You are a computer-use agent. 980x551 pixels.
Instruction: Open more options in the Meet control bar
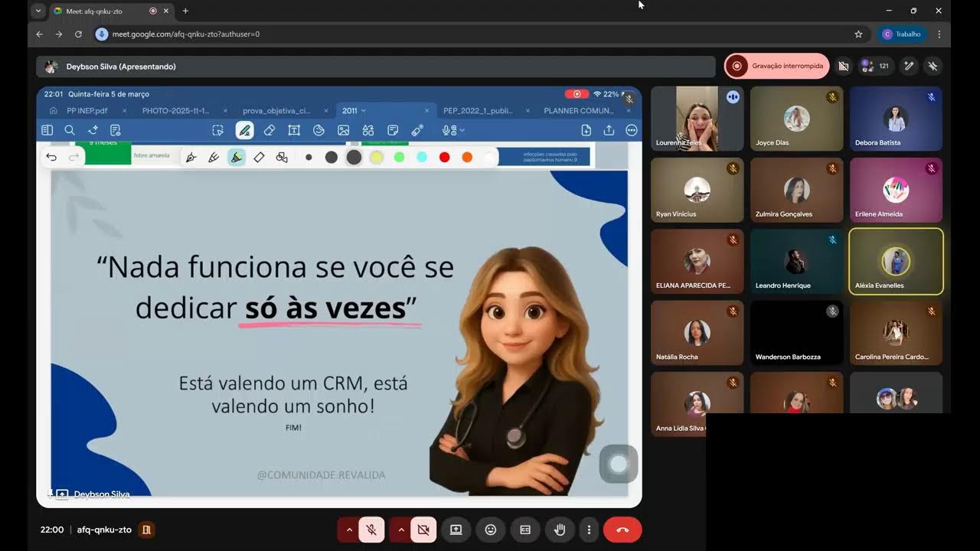[x=589, y=530]
